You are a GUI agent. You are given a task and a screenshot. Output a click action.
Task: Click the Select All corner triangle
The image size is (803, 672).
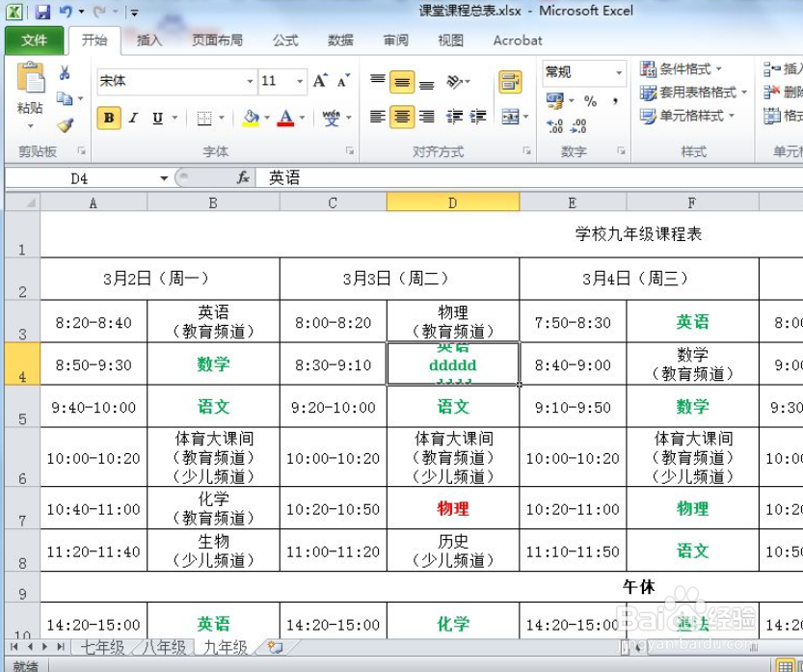click(22, 202)
